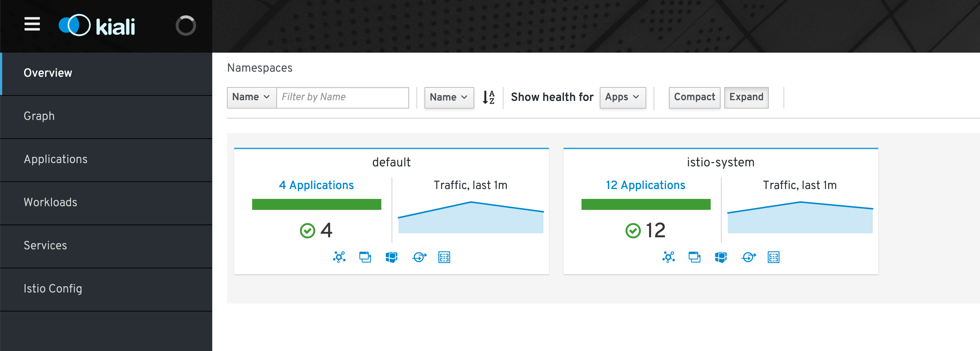Open the 4 Applications link
This screenshot has width=980, height=351.
(x=316, y=185)
